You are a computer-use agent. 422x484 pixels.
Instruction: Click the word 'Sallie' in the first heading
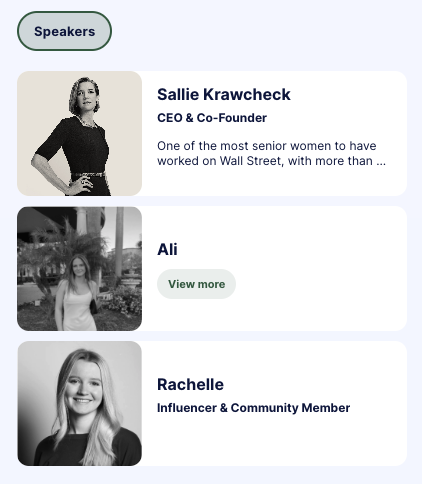pyautogui.click(x=178, y=94)
